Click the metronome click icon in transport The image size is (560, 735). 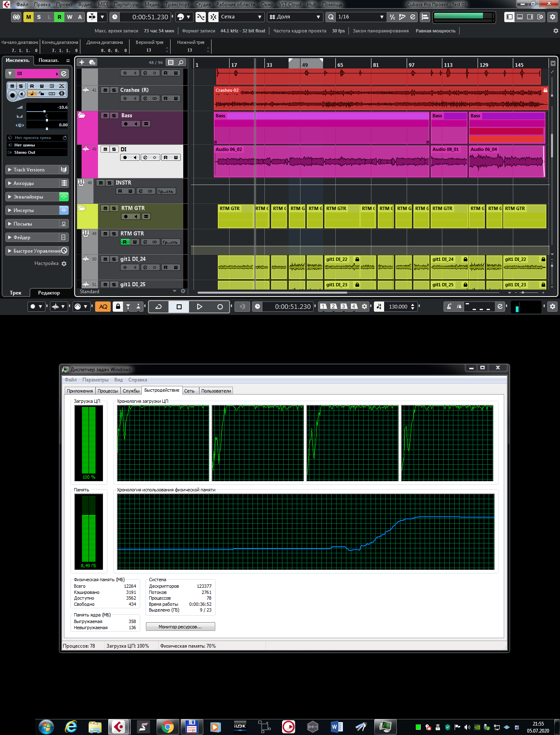(449, 306)
